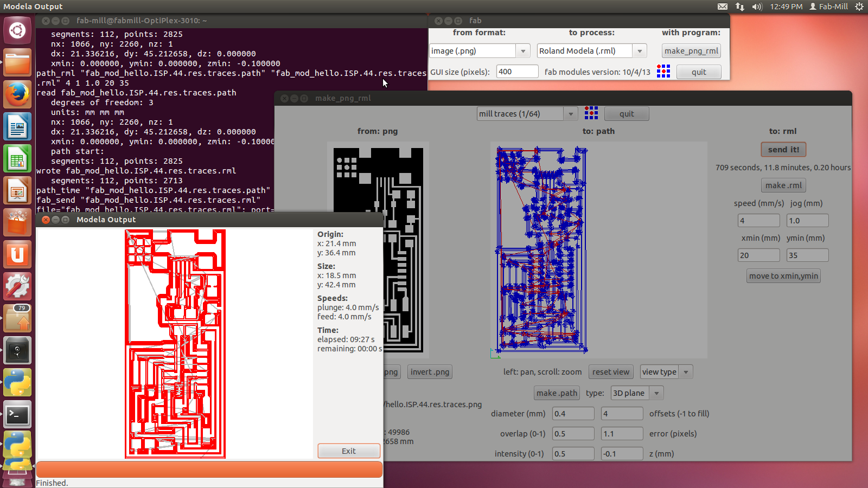The width and height of the screenshot is (868, 488).
Task: Open the sound volume indicator
Action: pos(757,7)
